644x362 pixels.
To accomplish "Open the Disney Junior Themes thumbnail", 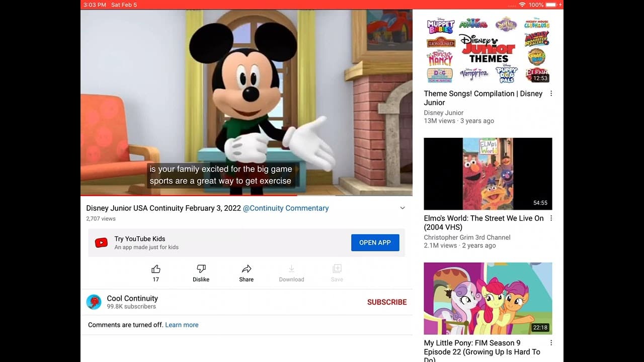I will 488,49.
